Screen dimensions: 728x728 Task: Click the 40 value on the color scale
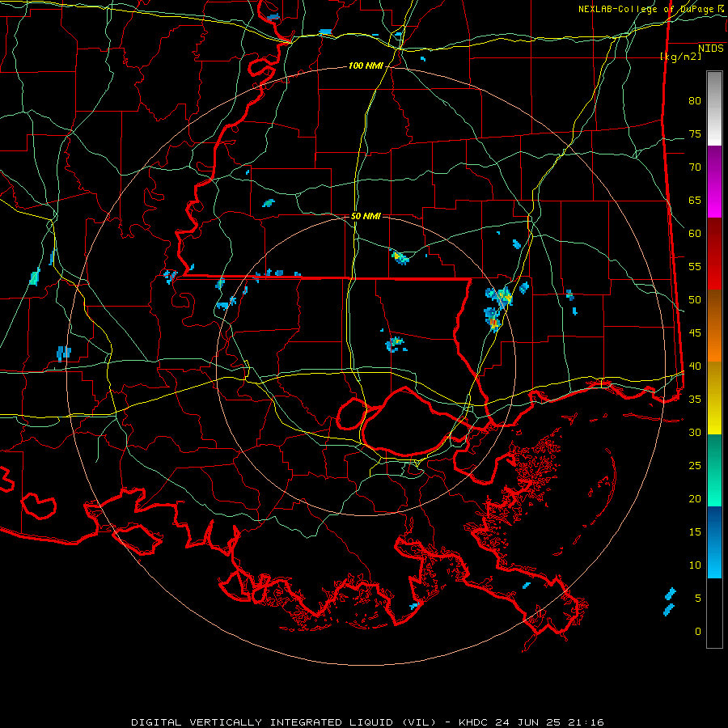[695, 366]
